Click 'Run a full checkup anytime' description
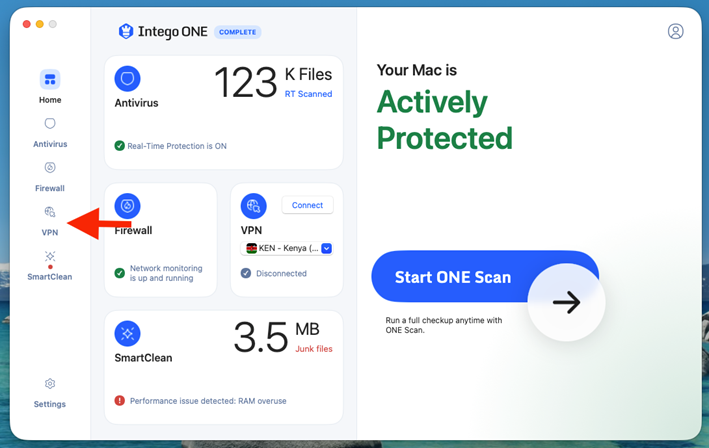The width and height of the screenshot is (709, 448). click(444, 325)
